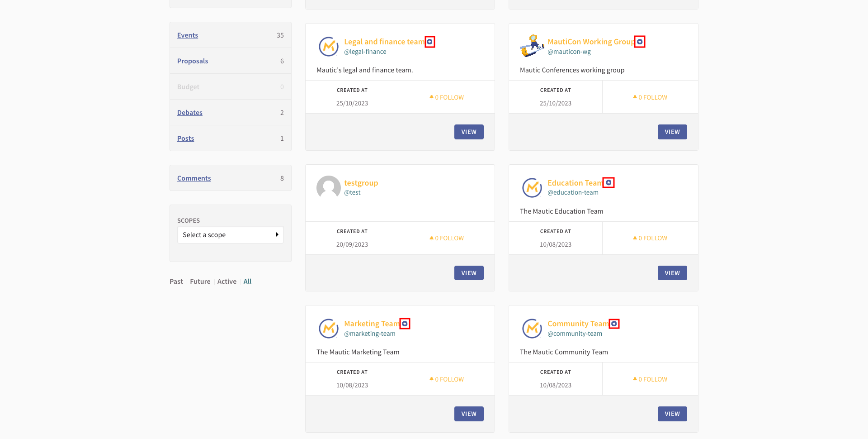The height and width of the screenshot is (439, 868).
Task: Click verified badge next to MautiCon Working Group
Action: 640,42
